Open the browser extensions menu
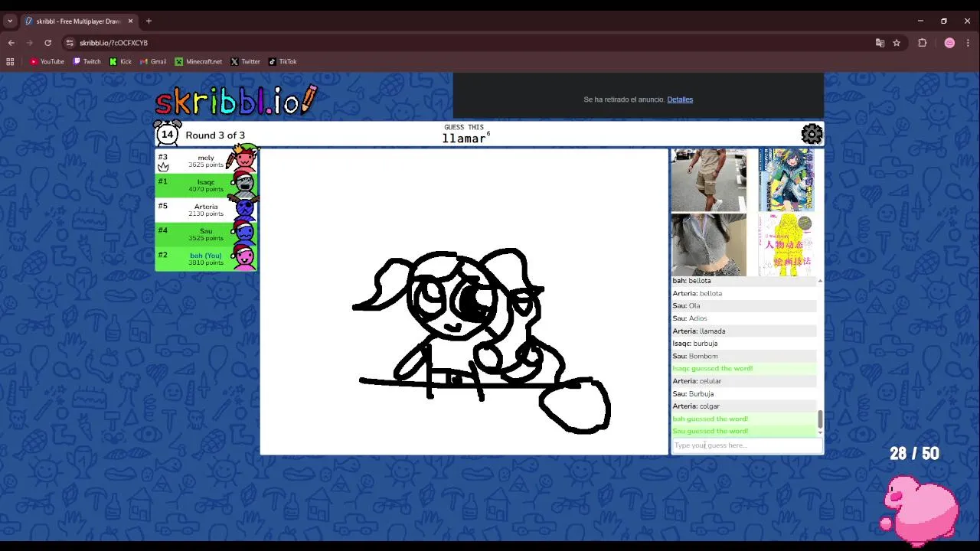This screenshot has width=980, height=551. point(923,43)
